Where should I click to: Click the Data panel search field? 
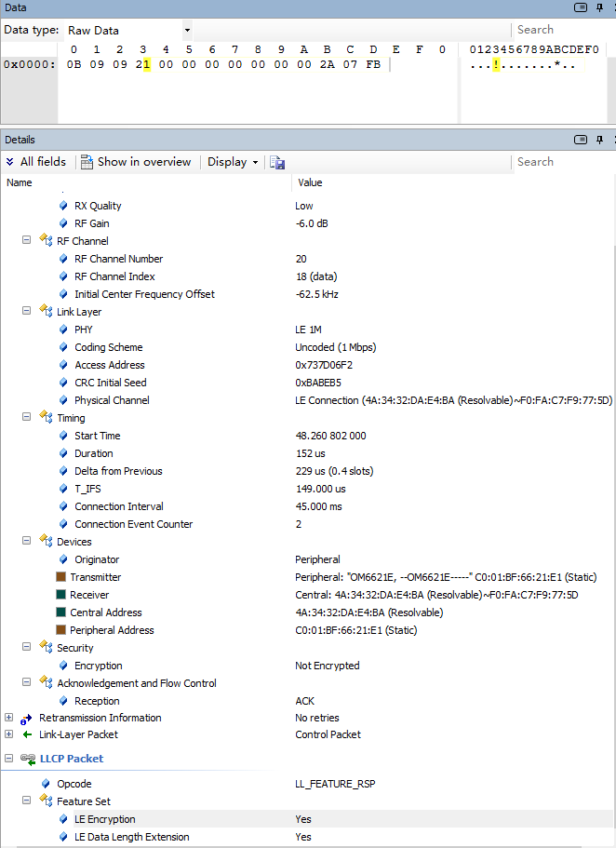[562, 30]
